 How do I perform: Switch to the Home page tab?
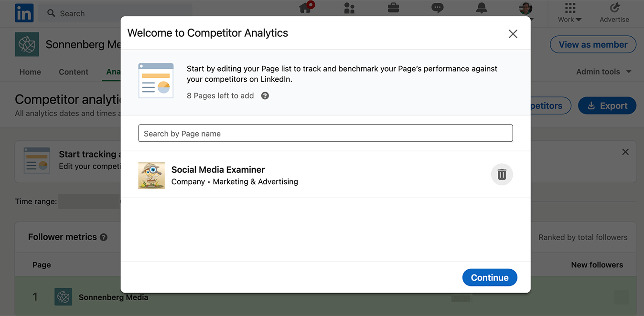pos(30,72)
